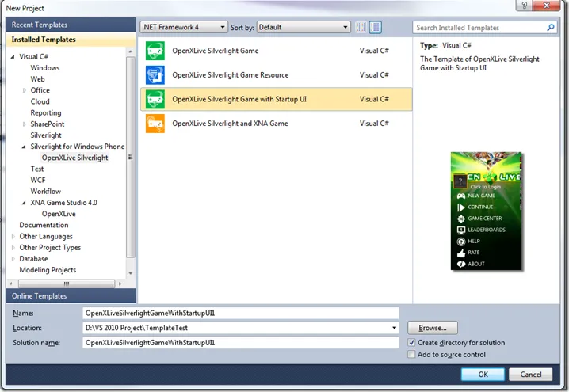Select WCF in the template tree
The width and height of the screenshot is (569, 392).
point(38,181)
